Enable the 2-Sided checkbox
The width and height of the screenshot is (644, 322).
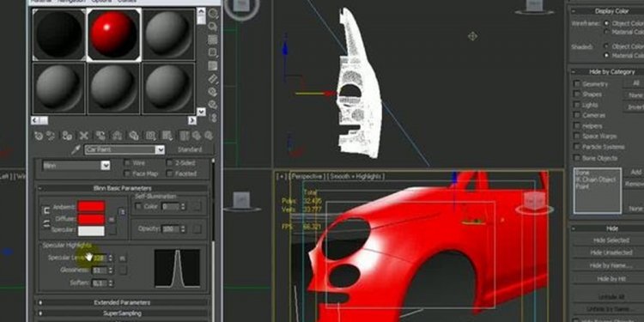[170, 163]
